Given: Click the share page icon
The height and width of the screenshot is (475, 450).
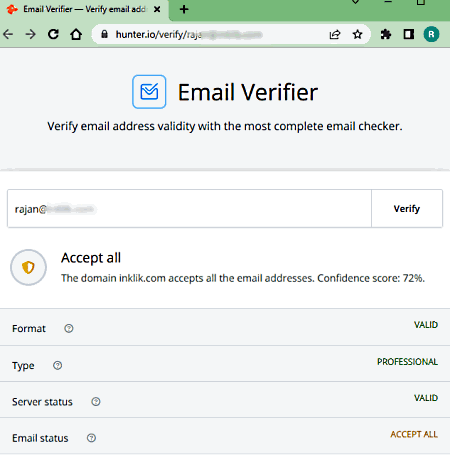Looking at the screenshot, I should coord(335,34).
